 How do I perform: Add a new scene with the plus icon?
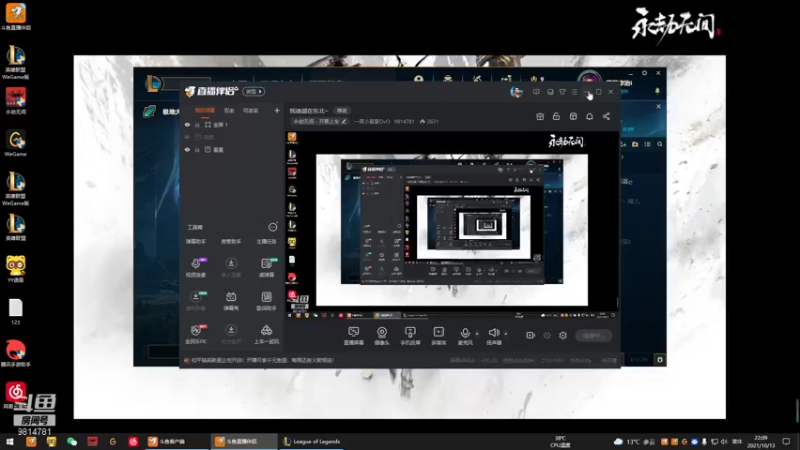277,110
